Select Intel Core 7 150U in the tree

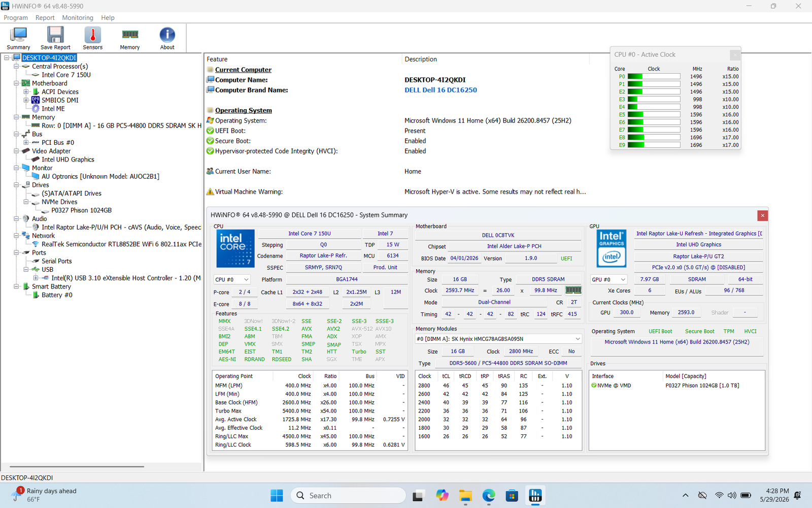click(66, 75)
